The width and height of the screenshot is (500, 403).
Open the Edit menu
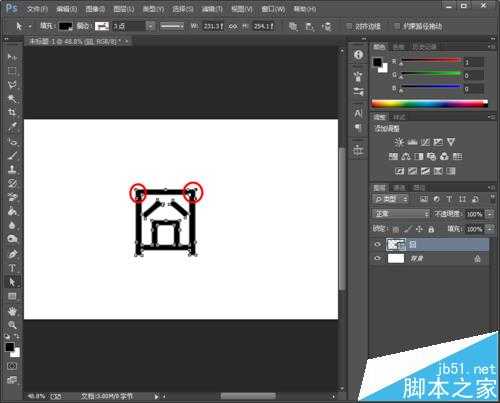[x=66, y=9]
